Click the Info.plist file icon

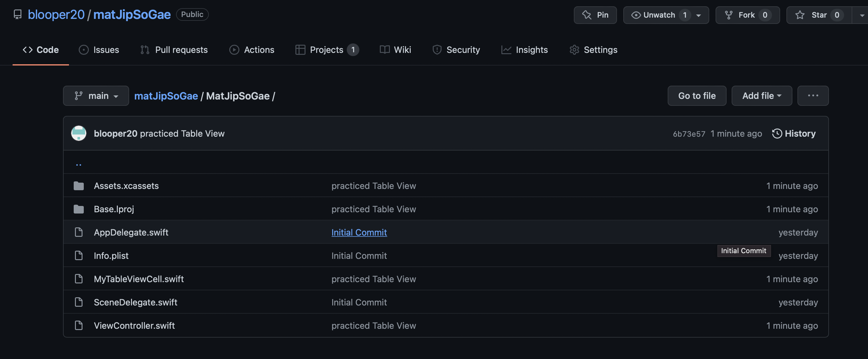coord(78,256)
